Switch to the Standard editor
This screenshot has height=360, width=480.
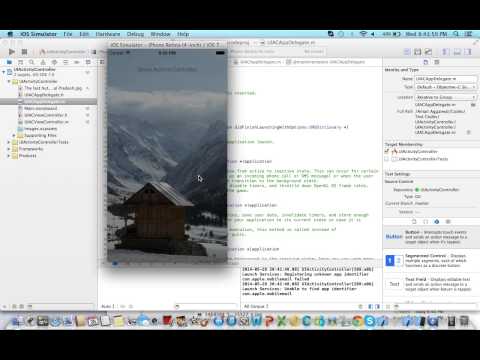tap(407, 52)
